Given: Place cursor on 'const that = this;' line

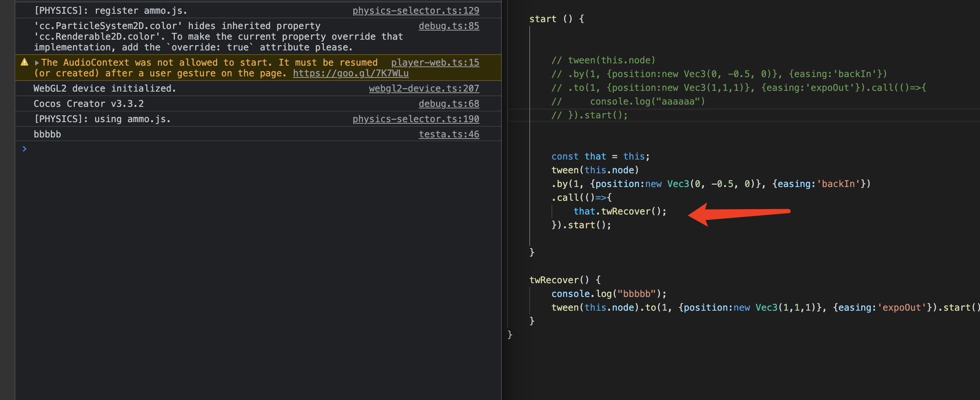Looking at the screenshot, I should click(600, 156).
